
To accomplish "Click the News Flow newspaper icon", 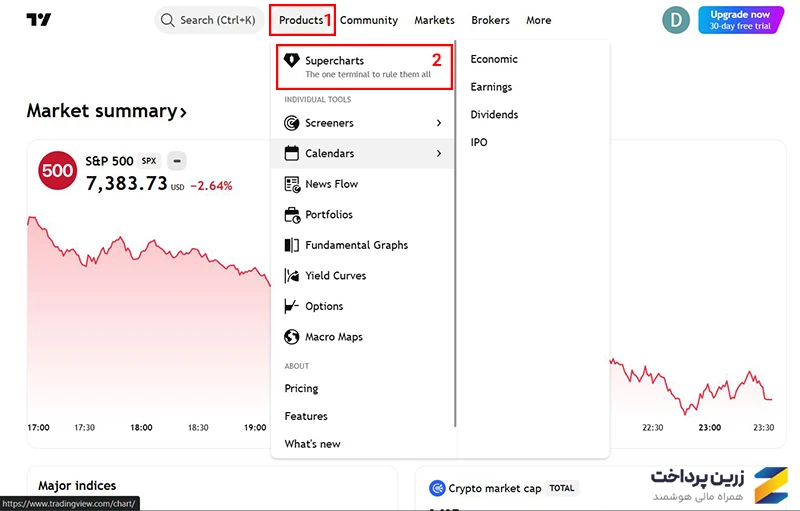I will pos(292,184).
